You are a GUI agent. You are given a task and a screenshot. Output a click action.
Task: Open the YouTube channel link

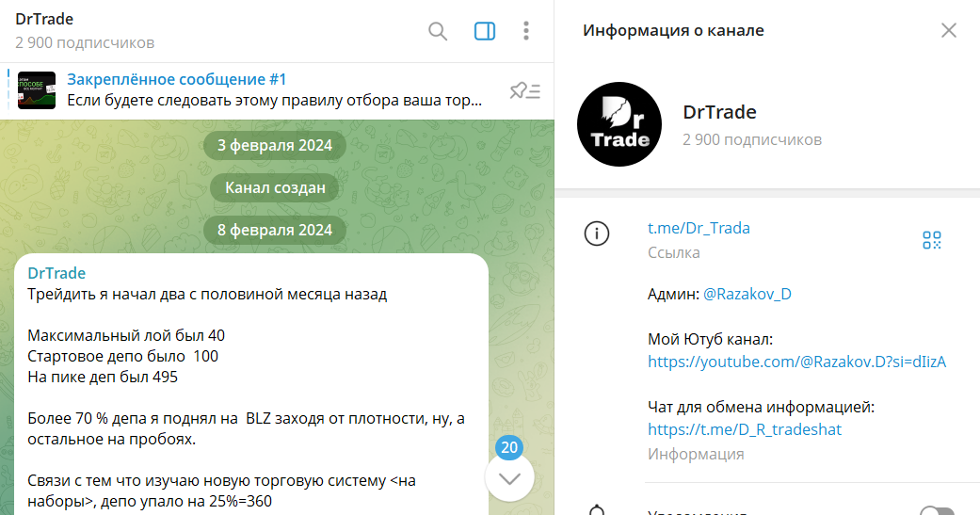(x=795, y=362)
